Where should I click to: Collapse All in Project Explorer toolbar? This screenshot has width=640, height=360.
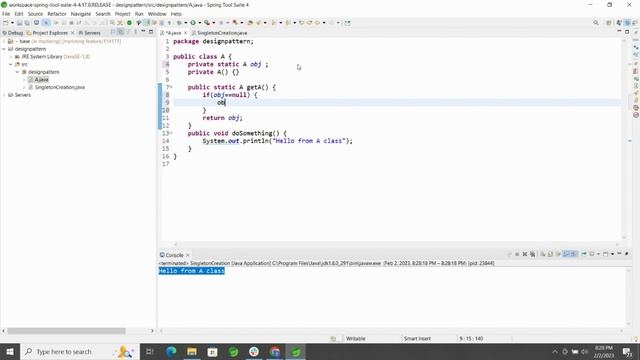coord(113,32)
